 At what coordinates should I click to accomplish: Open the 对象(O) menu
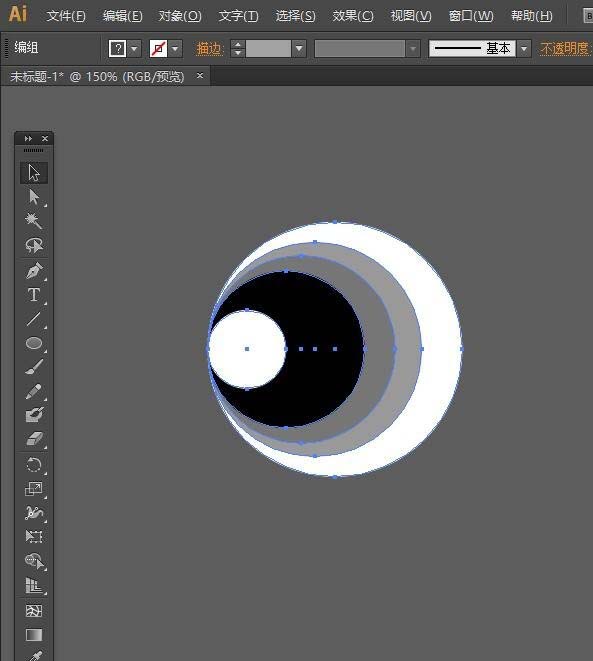click(x=180, y=16)
